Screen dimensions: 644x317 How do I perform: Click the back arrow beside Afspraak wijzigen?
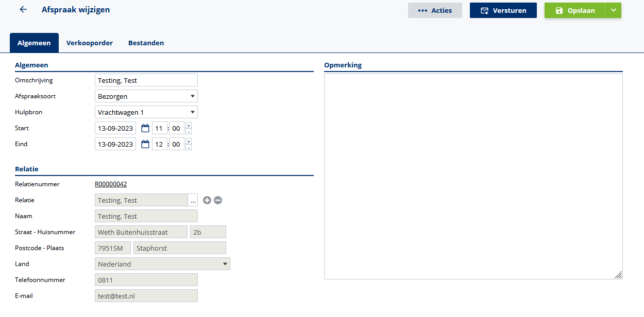(23, 10)
